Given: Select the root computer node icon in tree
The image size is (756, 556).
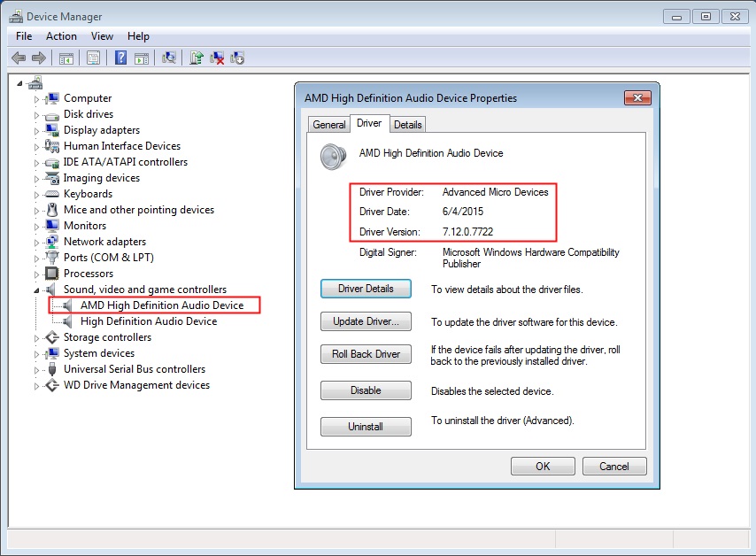Looking at the screenshot, I should tap(35, 83).
